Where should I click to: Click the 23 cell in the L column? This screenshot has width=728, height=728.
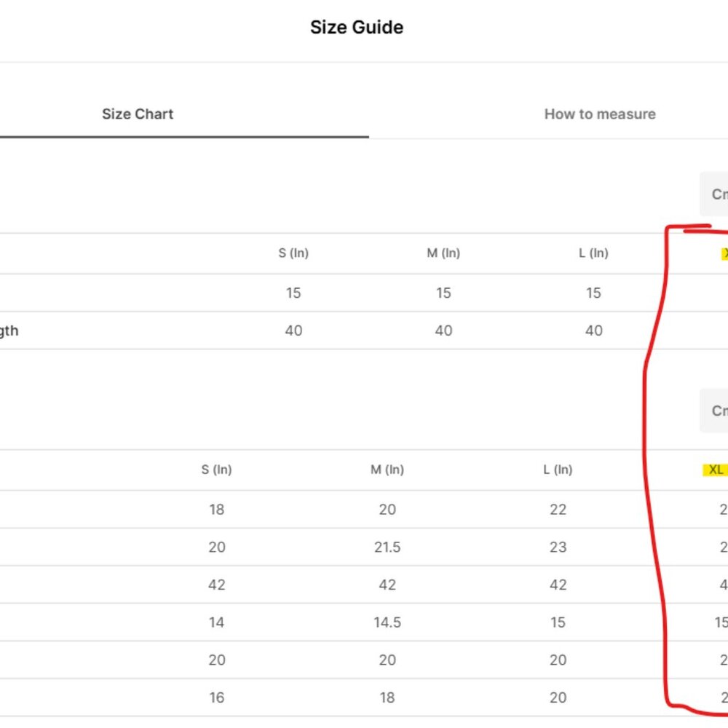[x=558, y=547]
